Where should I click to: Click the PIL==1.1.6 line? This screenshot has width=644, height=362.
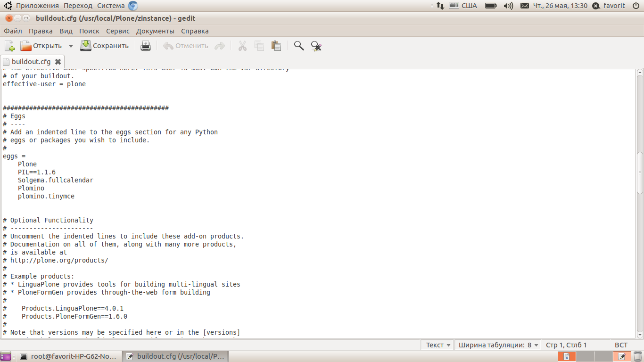[x=37, y=172]
